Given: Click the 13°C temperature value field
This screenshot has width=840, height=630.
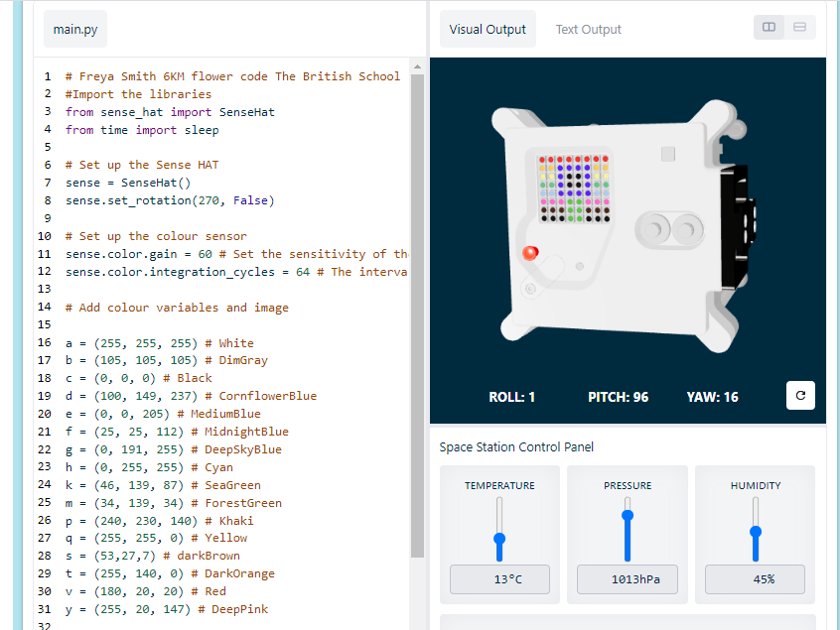Looking at the screenshot, I should tap(499, 579).
